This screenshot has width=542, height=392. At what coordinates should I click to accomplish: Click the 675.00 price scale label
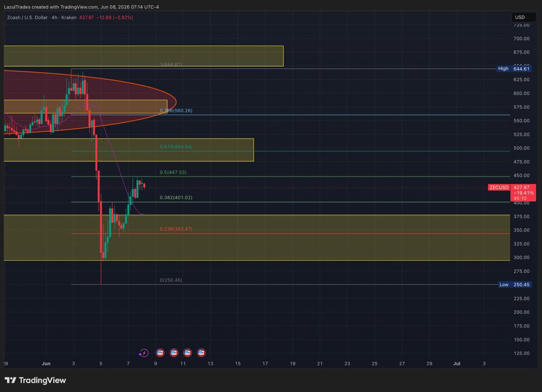(521, 52)
